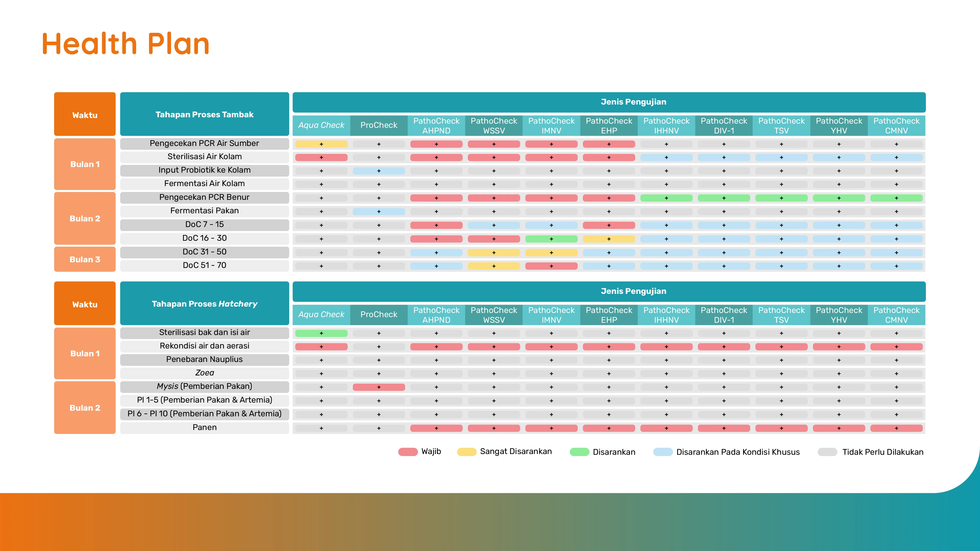Image resolution: width=980 pixels, height=551 pixels.
Task: Click the Sterilisasi Air Kolam row label
Action: tap(204, 157)
